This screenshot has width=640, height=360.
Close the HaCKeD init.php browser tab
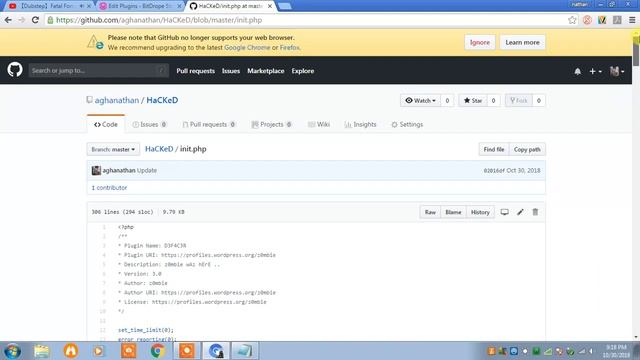(x=270, y=6)
